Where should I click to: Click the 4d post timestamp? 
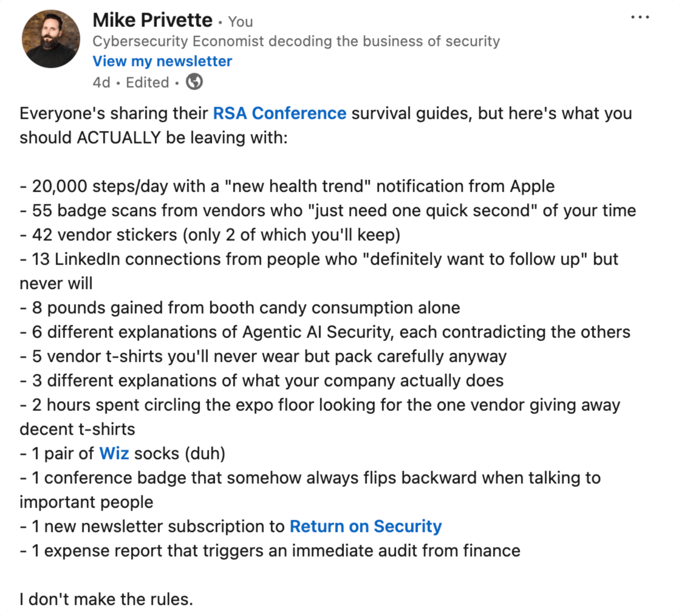coord(102,82)
